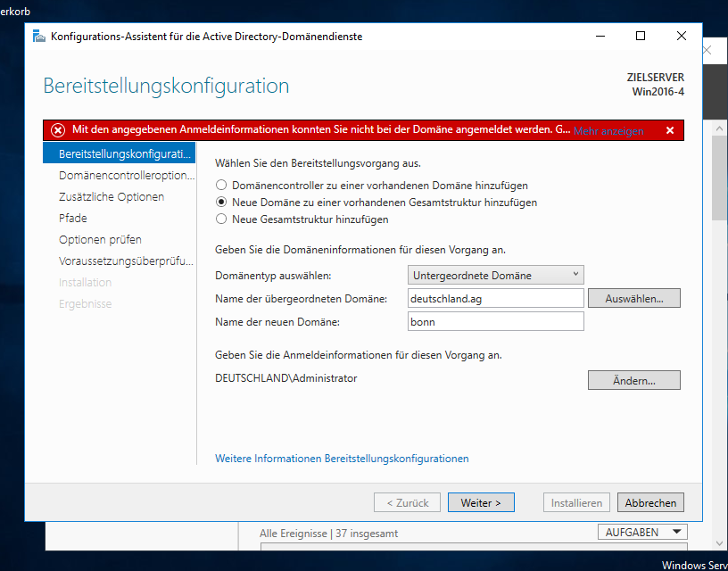Click the parent domain field 'deutschland.ag'
The height and width of the screenshot is (571, 728).
[495, 299]
